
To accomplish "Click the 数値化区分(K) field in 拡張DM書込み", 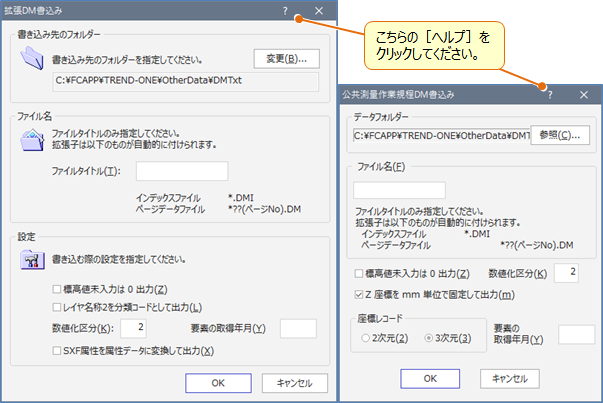I will coord(133,328).
